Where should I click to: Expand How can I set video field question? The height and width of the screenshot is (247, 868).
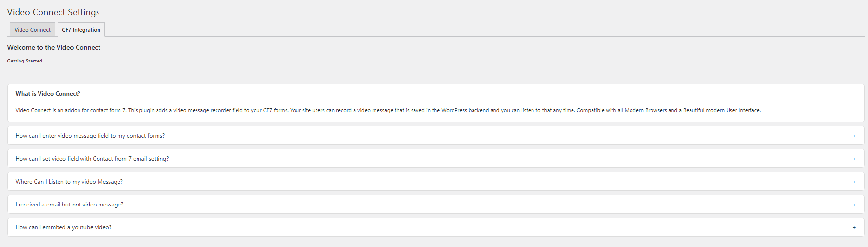point(436,159)
